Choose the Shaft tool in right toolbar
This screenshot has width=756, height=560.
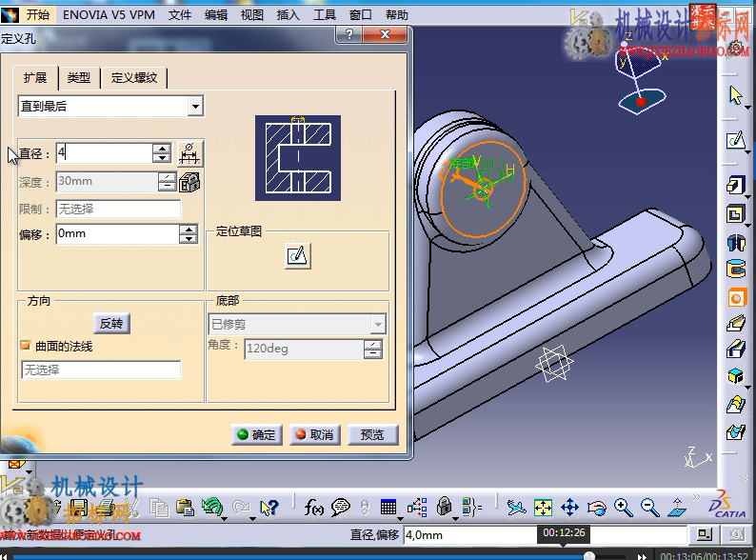pos(736,243)
